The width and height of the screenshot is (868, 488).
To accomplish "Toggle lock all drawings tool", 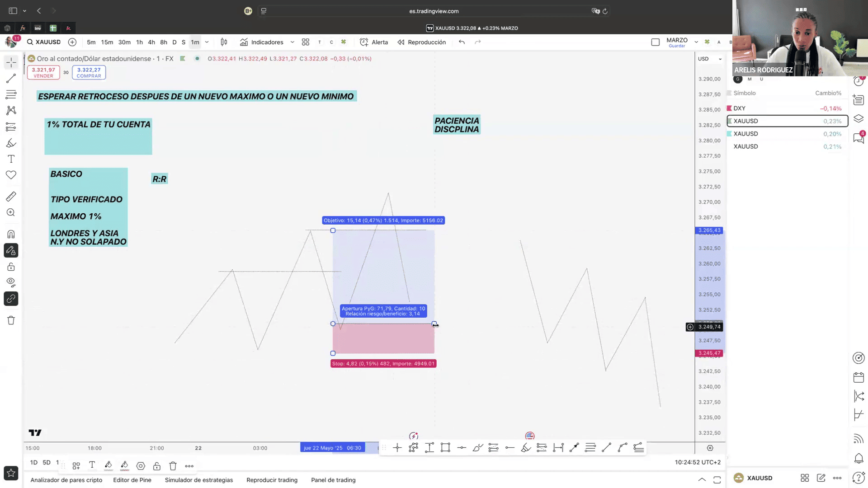I will (11, 267).
